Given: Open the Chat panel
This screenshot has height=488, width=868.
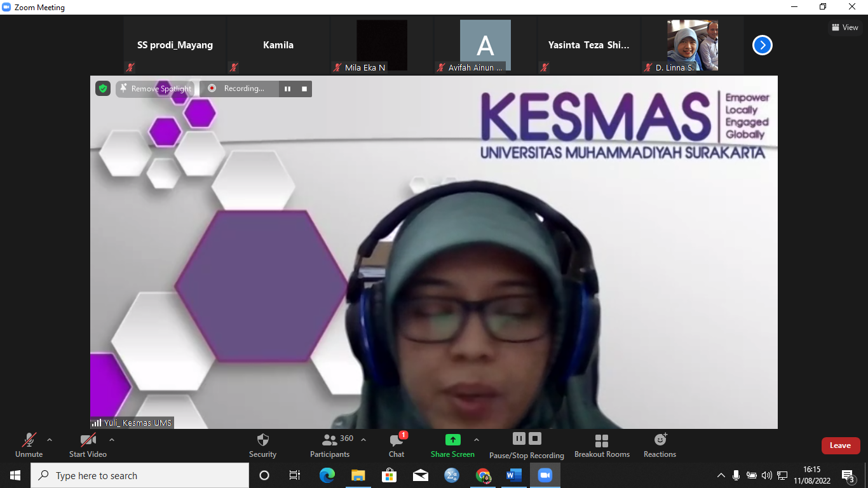Looking at the screenshot, I should [397, 445].
